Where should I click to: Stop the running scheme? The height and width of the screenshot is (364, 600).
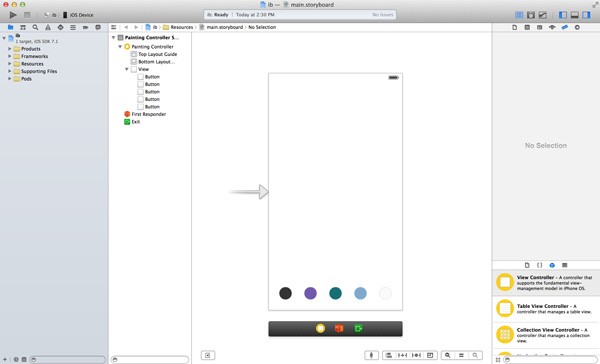pyautogui.click(x=27, y=15)
